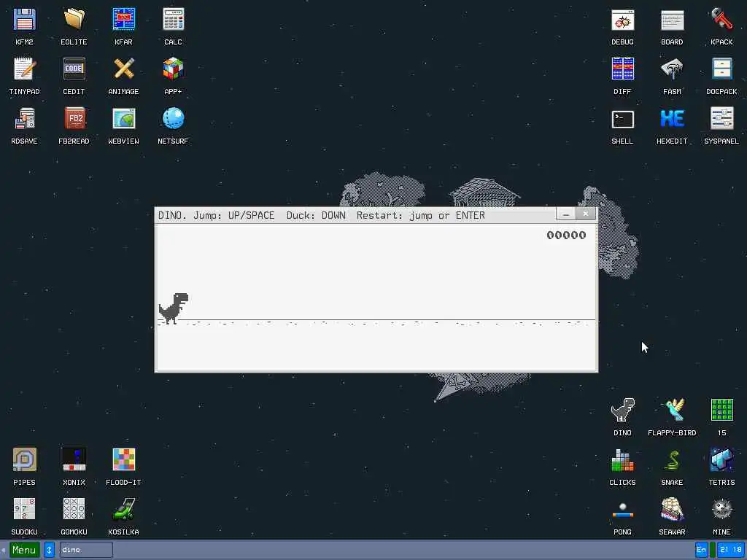The width and height of the screenshot is (747, 560).
Task: Minimize the DINO game window
Action: point(565,214)
